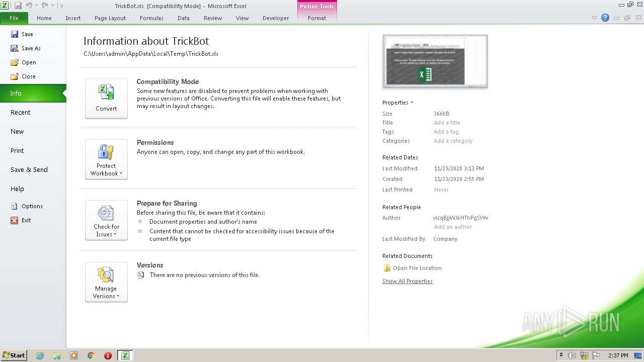This screenshot has width=644, height=362.
Task: Click the Add a tag field
Action: [446, 132]
